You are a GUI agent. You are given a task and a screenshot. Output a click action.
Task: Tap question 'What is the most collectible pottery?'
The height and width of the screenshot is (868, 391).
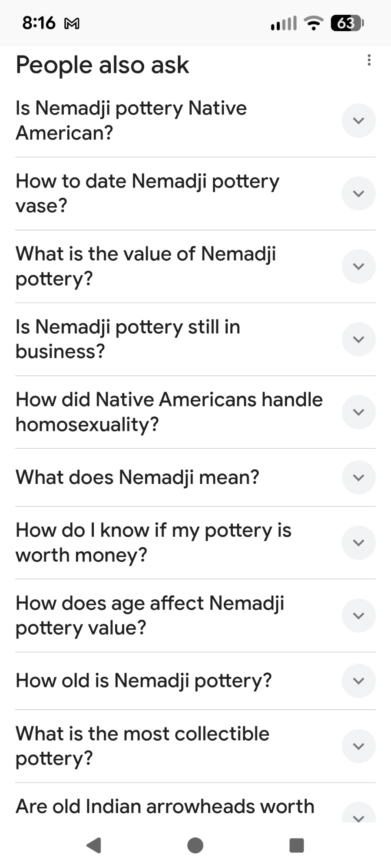142,746
